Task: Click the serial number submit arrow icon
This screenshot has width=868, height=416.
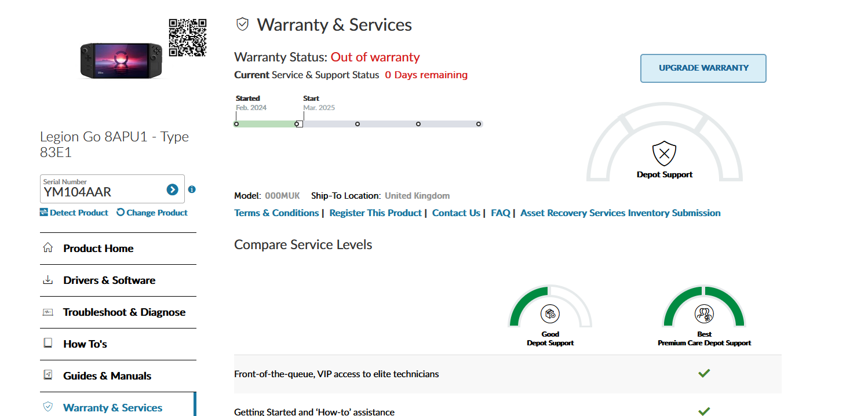Action: [172, 189]
